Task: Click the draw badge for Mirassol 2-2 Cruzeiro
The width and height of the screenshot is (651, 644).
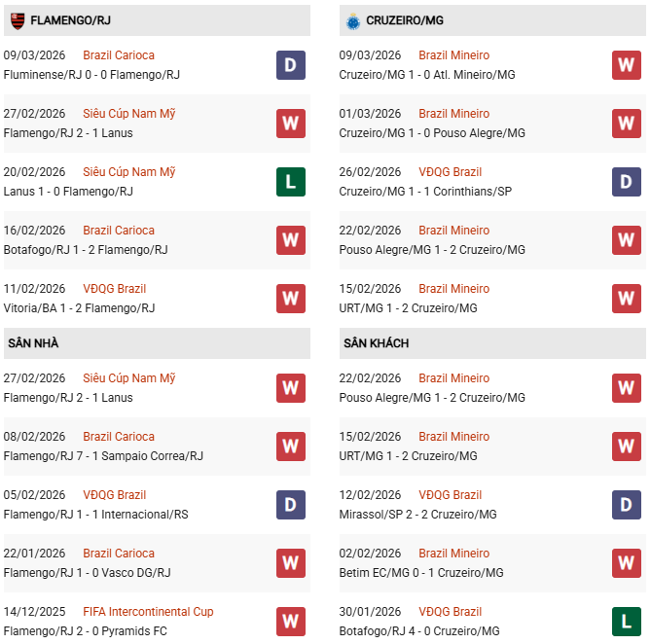Action: click(627, 505)
